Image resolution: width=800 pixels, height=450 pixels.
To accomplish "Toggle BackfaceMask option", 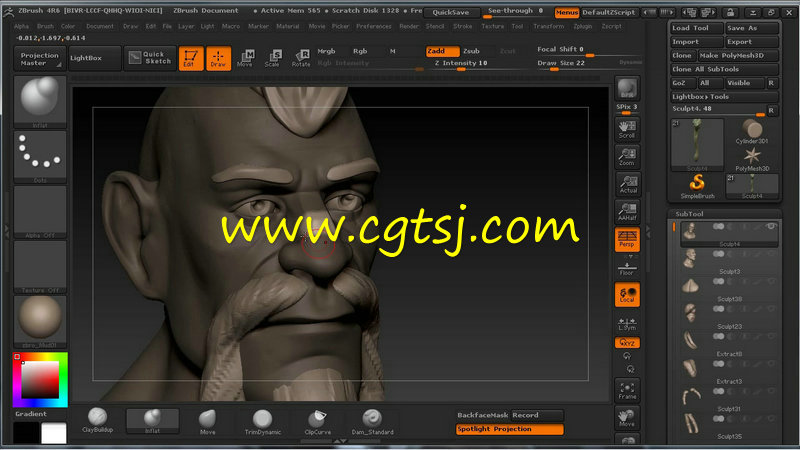I will pos(483,415).
